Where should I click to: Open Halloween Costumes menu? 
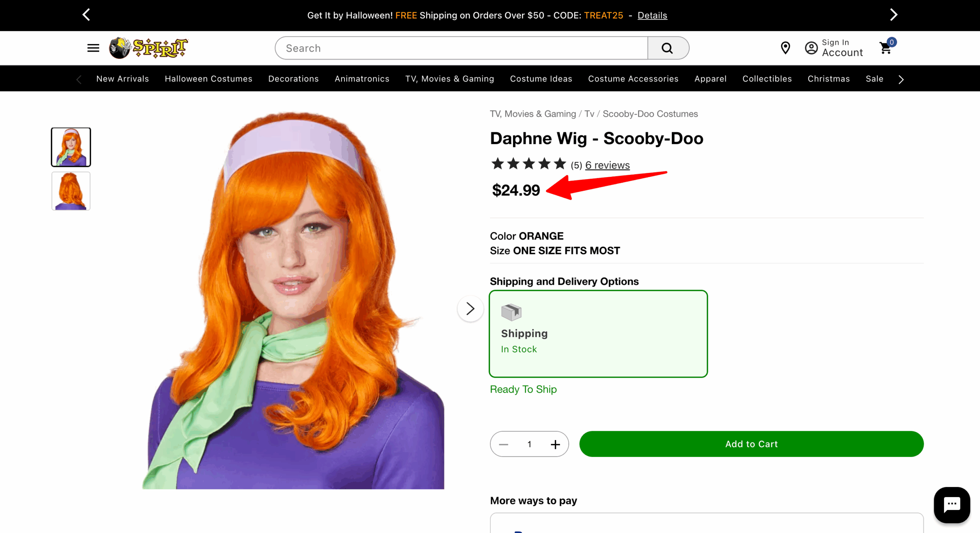(x=208, y=79)
